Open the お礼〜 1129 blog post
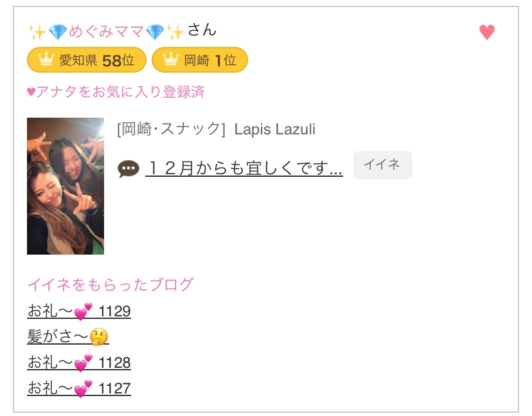 pyautogui.click(x=79, y=311)
